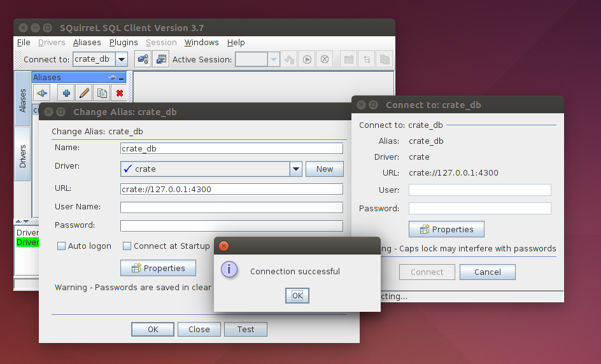Click the 'Connection successful' message text

click(x=295, y=271)
